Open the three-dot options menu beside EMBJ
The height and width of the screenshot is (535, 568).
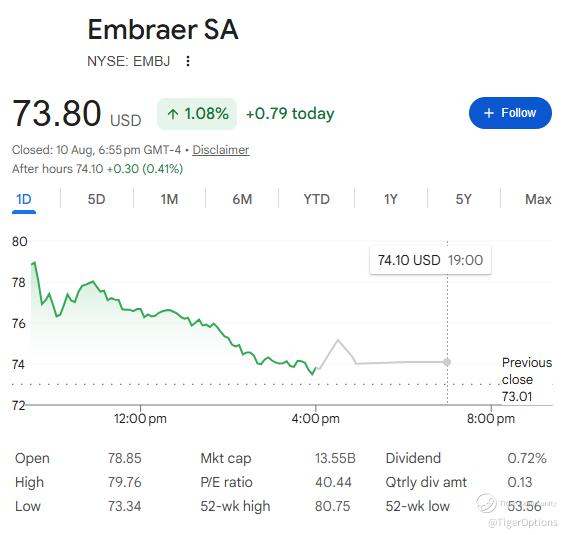point(188,61)
